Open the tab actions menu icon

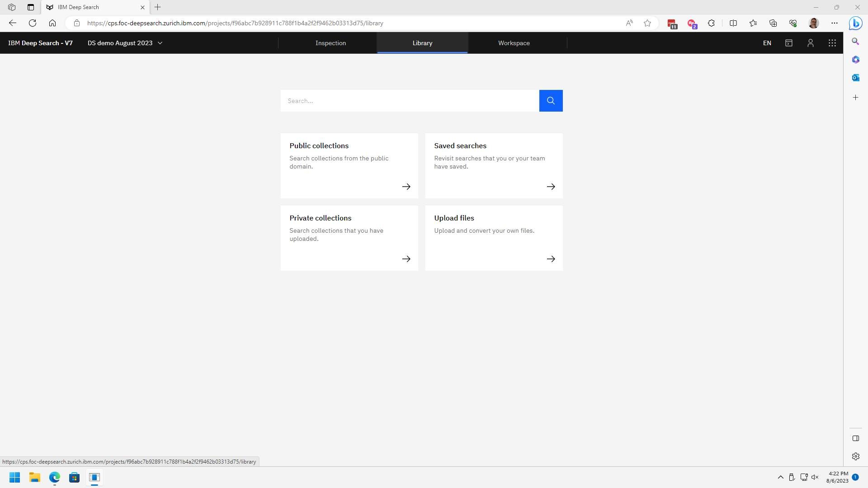(x=31, y=7)
